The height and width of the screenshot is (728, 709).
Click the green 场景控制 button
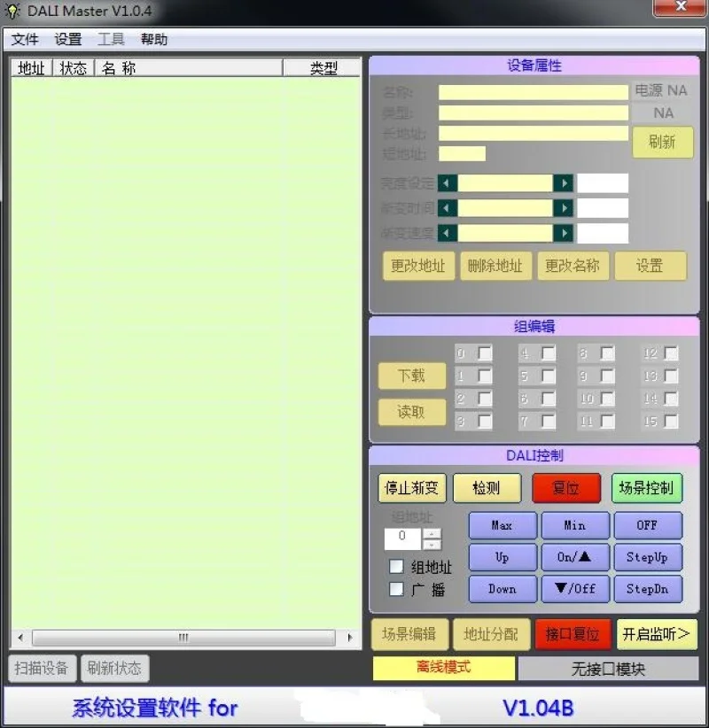(647, 488)
